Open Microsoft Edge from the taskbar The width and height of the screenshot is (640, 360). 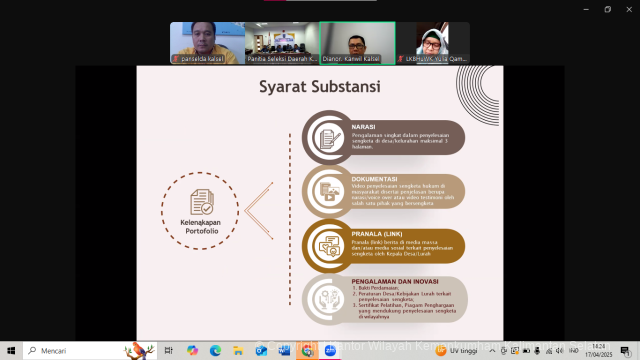pos(216,351)
